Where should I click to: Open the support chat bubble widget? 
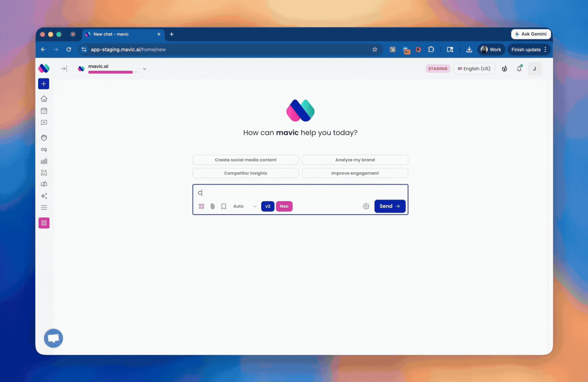pos(53,338)
